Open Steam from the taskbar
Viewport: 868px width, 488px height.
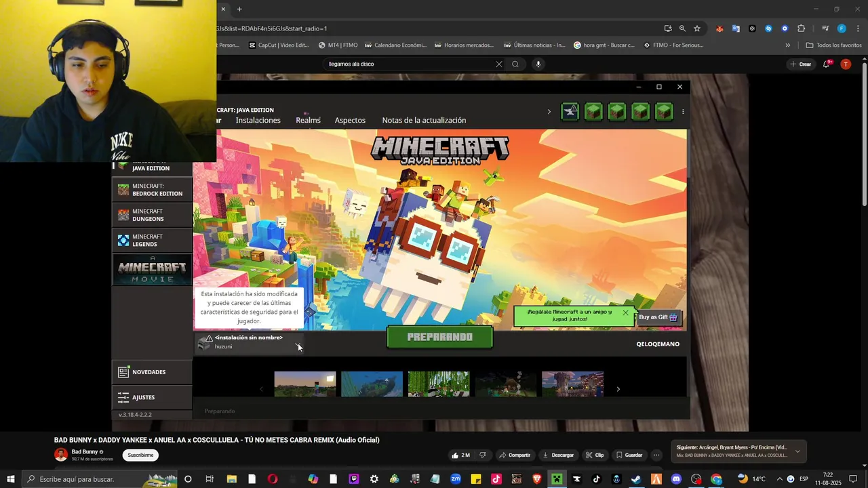(636, 479)
